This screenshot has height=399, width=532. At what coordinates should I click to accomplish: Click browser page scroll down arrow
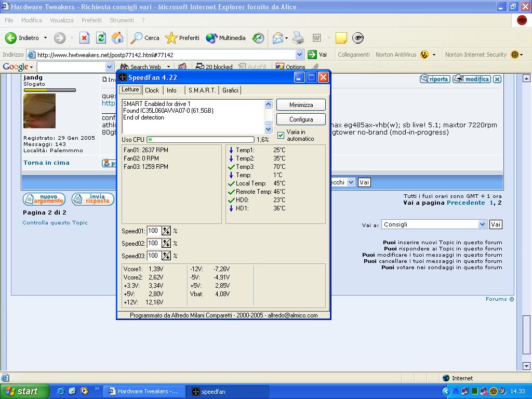pos(526,366)
